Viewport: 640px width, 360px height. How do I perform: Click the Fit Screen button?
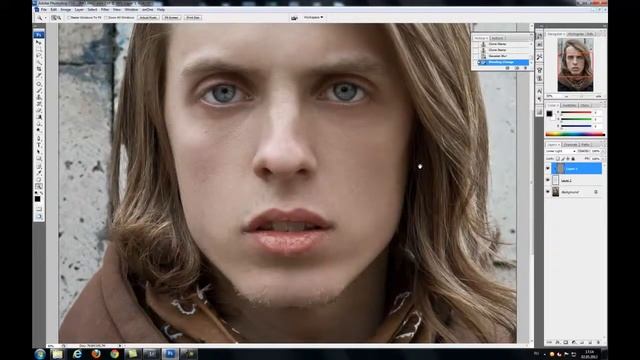[x=171, y=18]
